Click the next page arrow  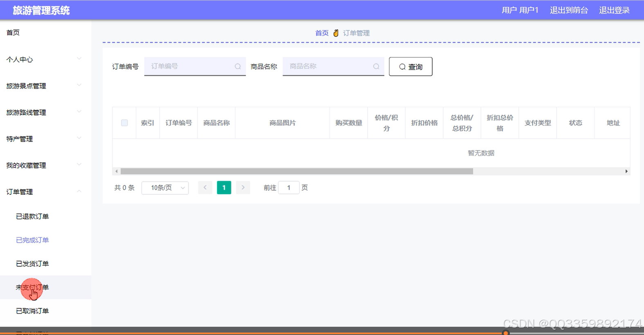tap(243, 187)
